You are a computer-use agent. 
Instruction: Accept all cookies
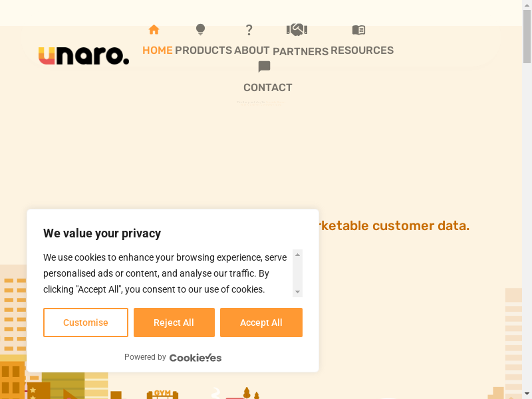pos(261,323)
